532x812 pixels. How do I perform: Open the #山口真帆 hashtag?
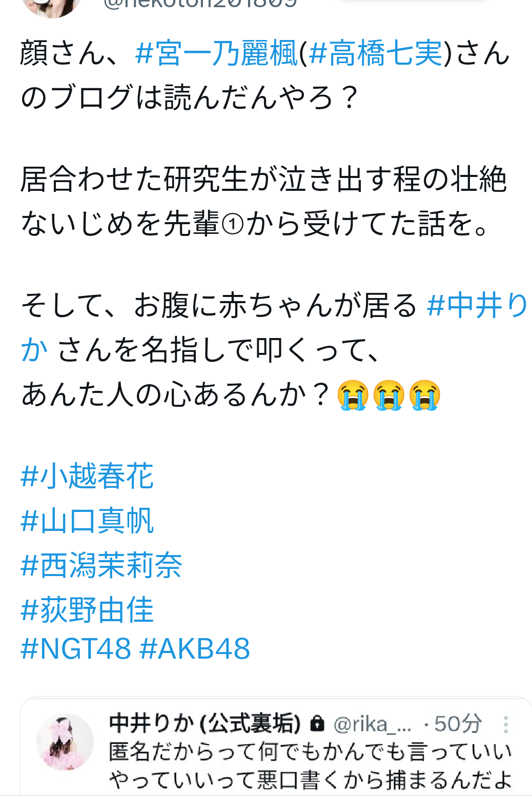pyautogui.click(x=87, y=521)
